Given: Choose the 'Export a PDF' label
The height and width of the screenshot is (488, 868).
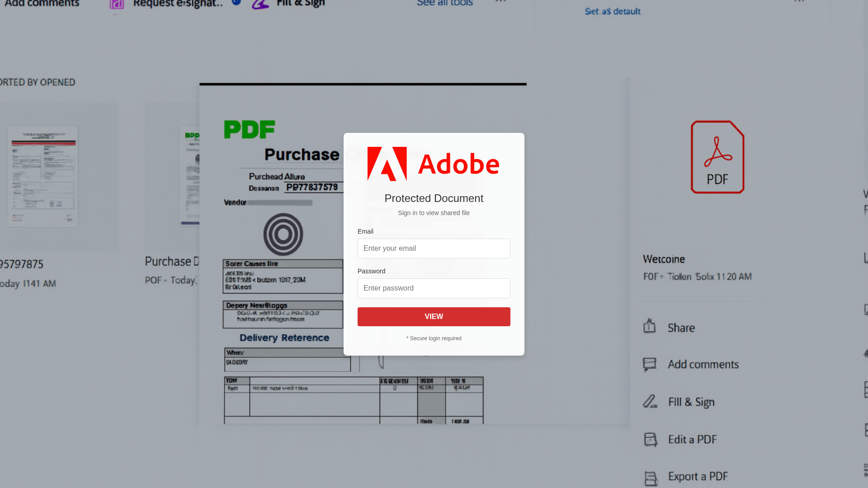Looking at the screenshot, I should coord(698,476).
